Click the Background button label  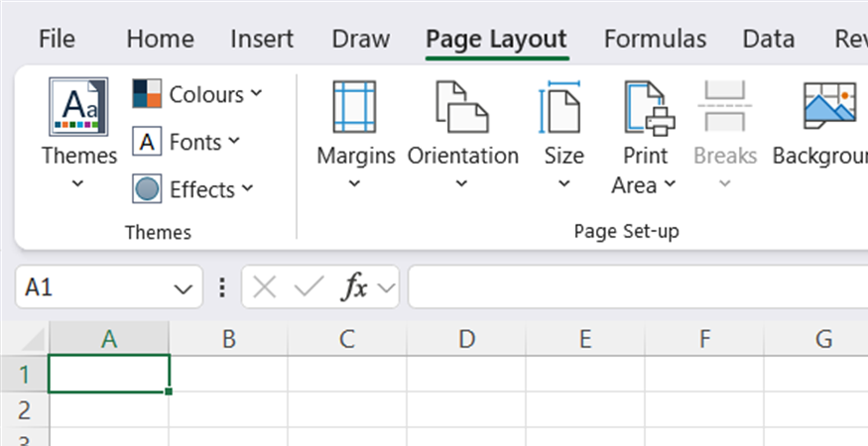[x=819, y=156]
